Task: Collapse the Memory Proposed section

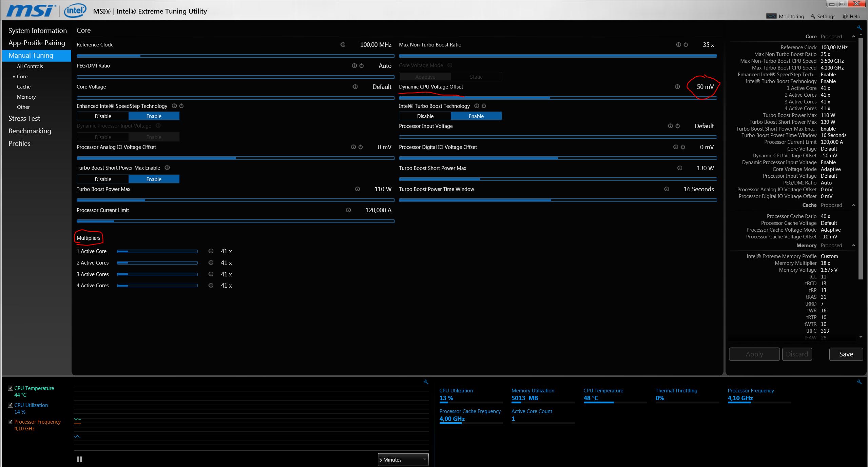Action: pyautogui.click(x=853, y=245)
